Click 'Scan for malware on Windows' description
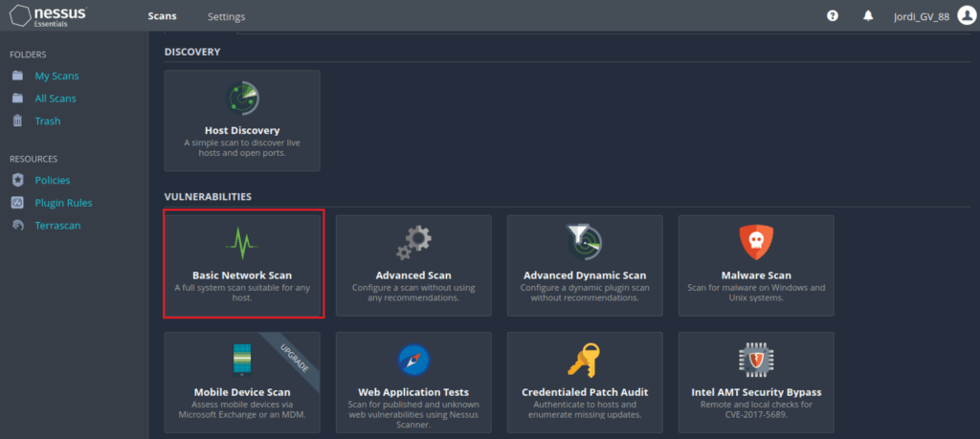Viewport: 980px width, 439px height. click(x=756, y=293)
